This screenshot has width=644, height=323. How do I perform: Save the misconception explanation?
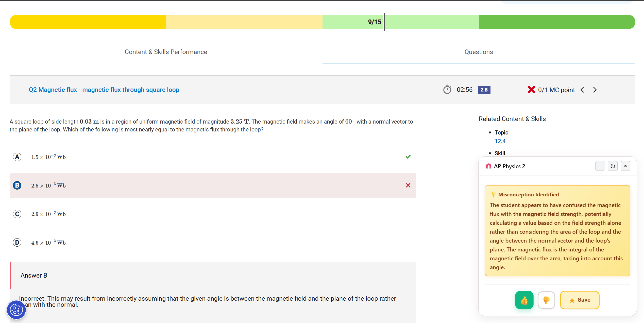click(580, 300)
